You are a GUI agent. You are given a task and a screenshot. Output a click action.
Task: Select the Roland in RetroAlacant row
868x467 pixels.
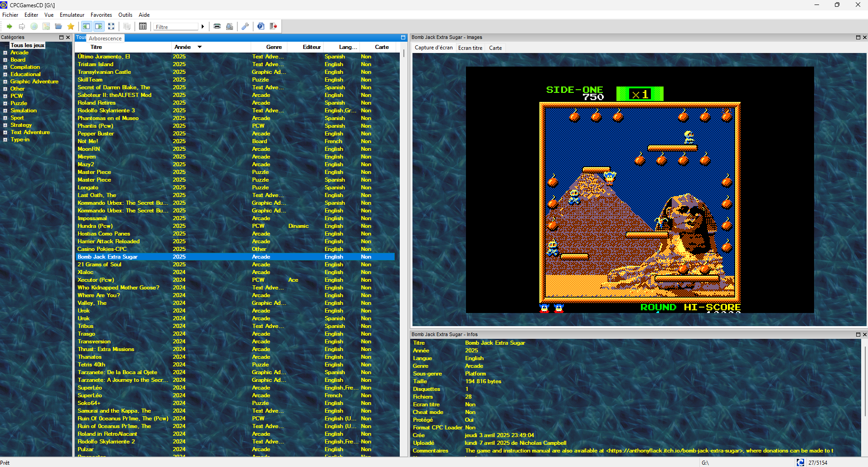[235, 434]
